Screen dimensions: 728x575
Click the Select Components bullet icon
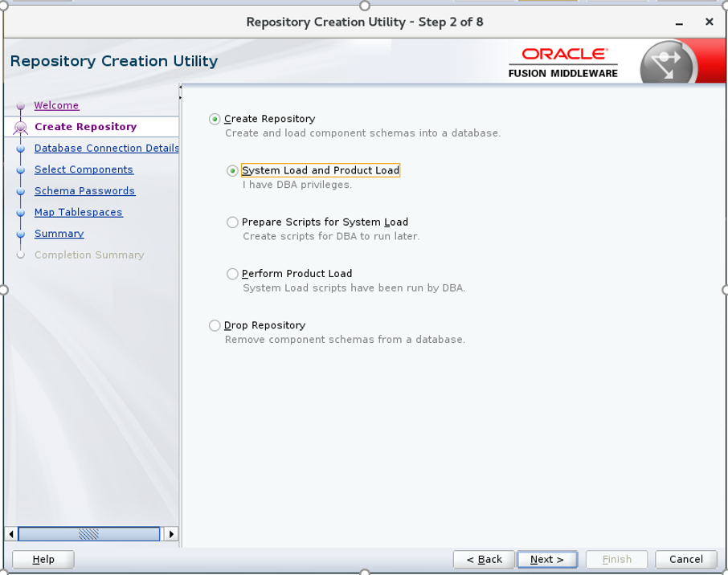click(x=20, y=170)
